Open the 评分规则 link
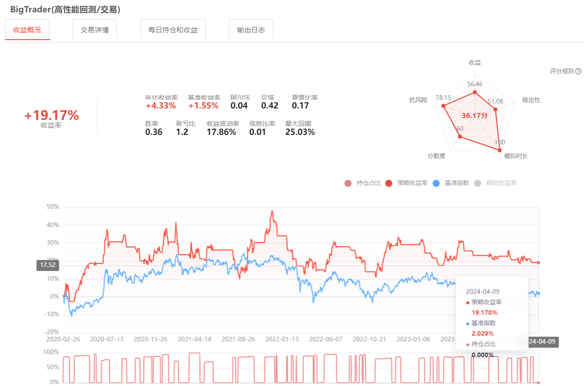The width and height of the screenshot is (588, 386). [x=562, y=71]
